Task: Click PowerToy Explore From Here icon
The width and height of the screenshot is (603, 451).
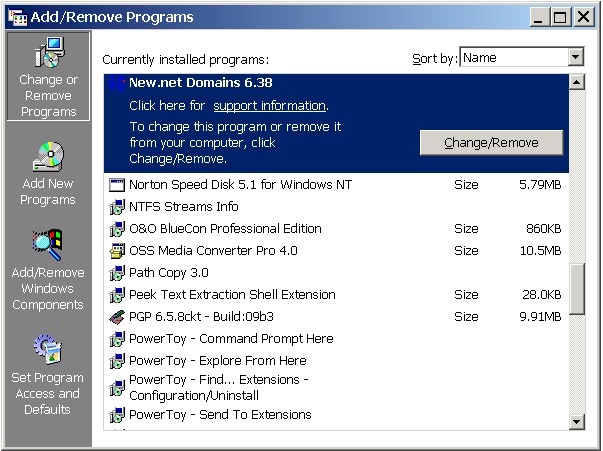Action: click(x=117, y=361)
